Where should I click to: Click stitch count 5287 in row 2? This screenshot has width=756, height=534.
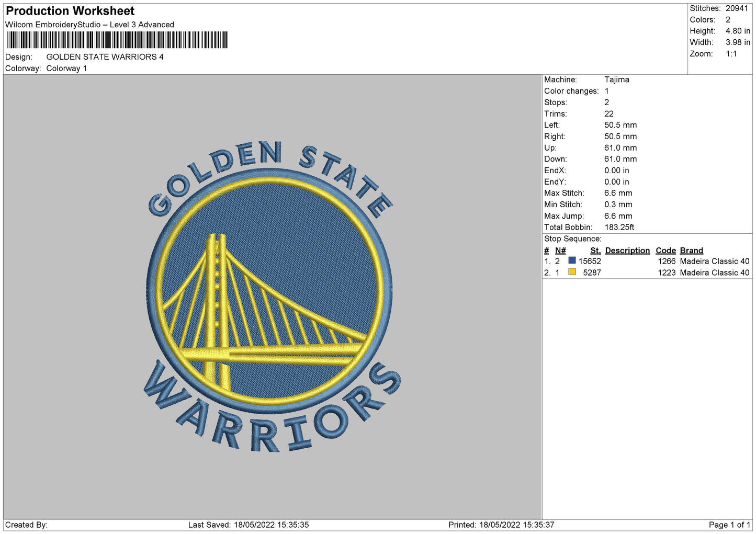tap(592, 273)
